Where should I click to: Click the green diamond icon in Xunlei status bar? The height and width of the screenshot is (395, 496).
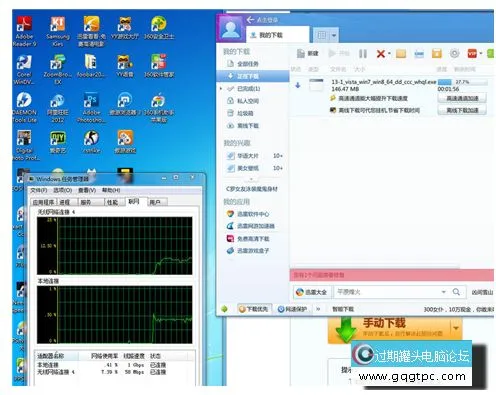(224, 309)
